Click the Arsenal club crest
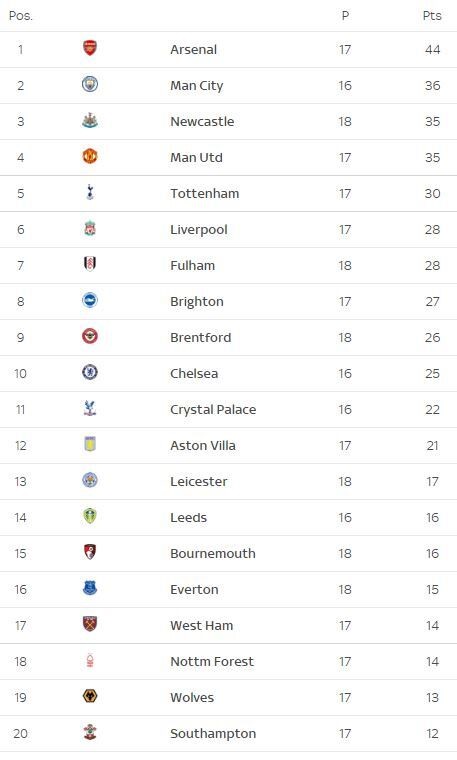The height and width of the screenshot is (760, 457). (90, 48)
